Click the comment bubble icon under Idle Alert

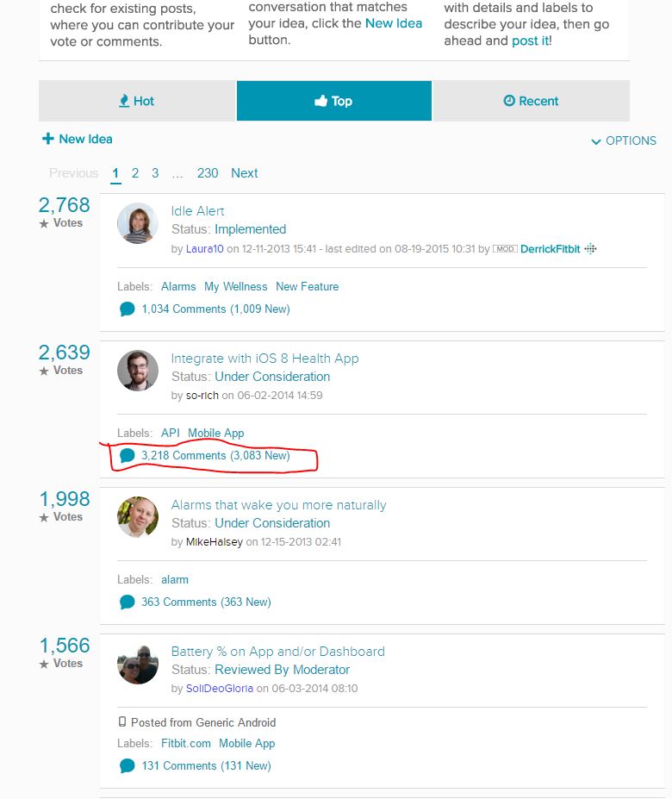(x=128, y=309)
